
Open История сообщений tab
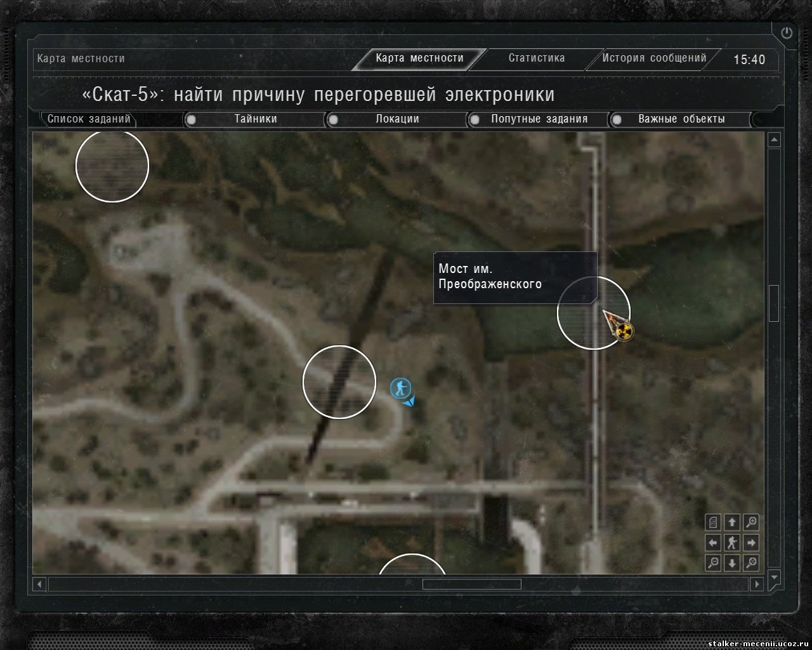[654, 58]
